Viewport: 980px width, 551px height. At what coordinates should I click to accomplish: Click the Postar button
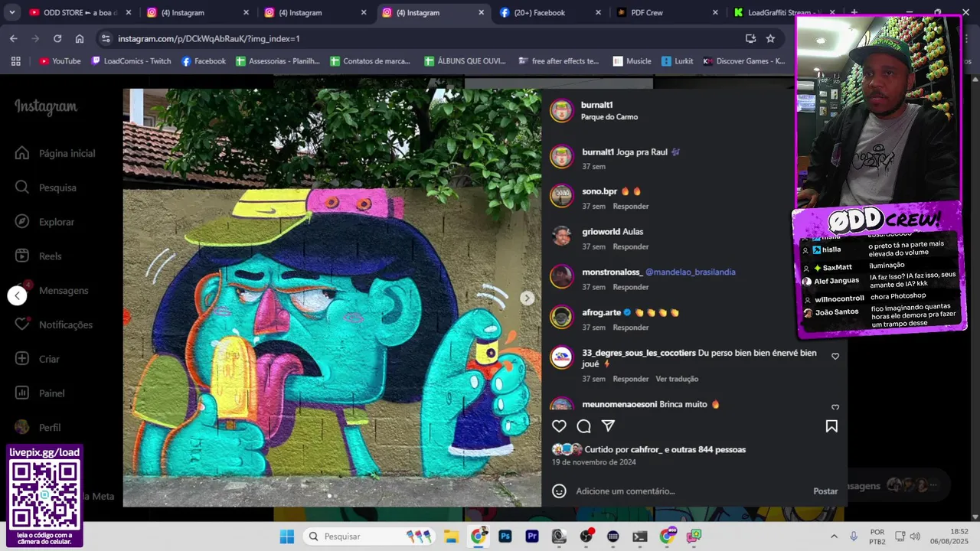coord(825,491)
